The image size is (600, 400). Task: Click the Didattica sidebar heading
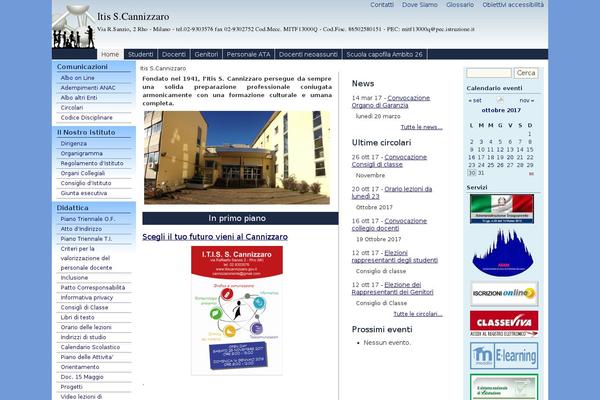[72, 207]
